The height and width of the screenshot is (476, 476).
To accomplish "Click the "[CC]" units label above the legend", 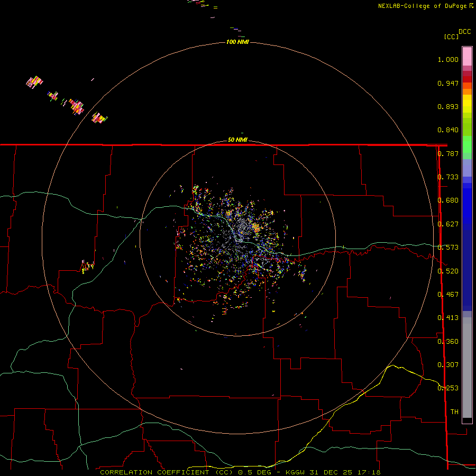I will pos(452,36).
